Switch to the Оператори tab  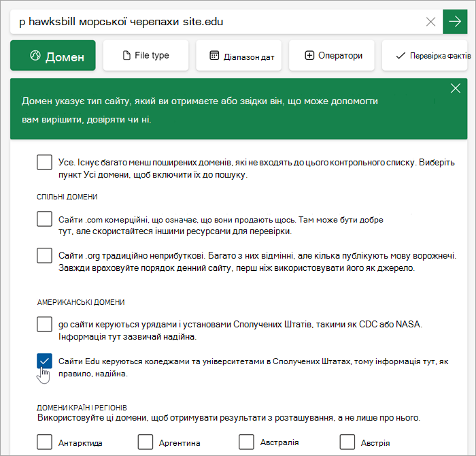pyautogui.click(x=332, y=55)
